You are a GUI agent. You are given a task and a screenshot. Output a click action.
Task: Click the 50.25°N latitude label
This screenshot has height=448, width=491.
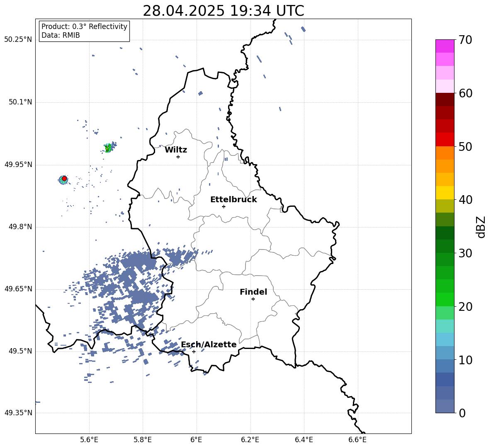click(x=18, y=40)
